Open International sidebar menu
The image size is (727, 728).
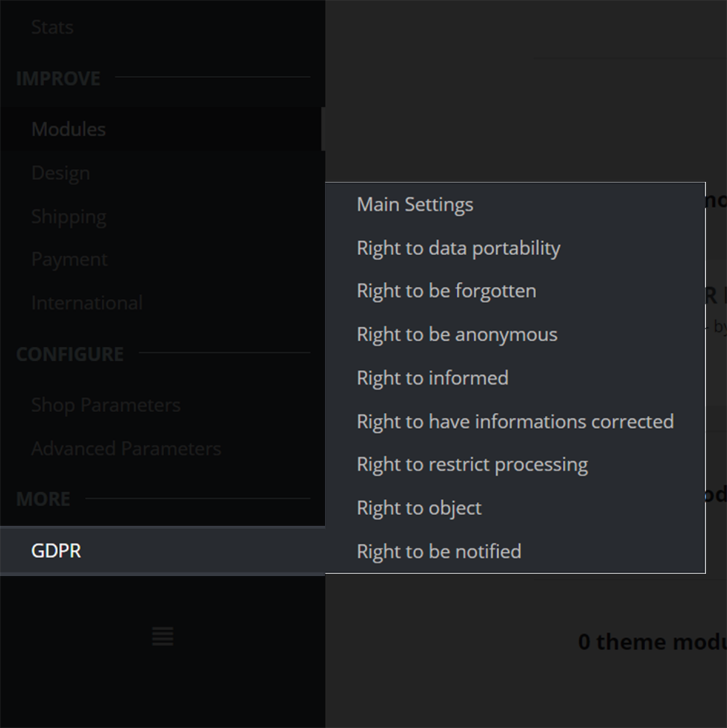coord(87,302)
